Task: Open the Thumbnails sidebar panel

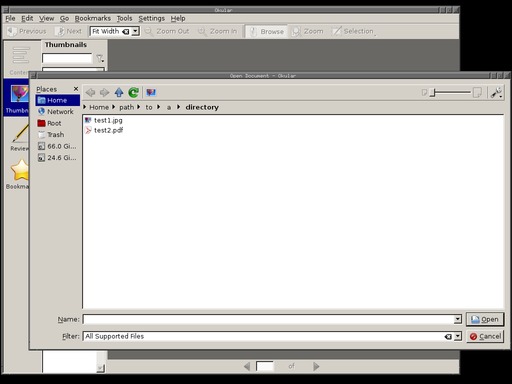Action: 17,98
